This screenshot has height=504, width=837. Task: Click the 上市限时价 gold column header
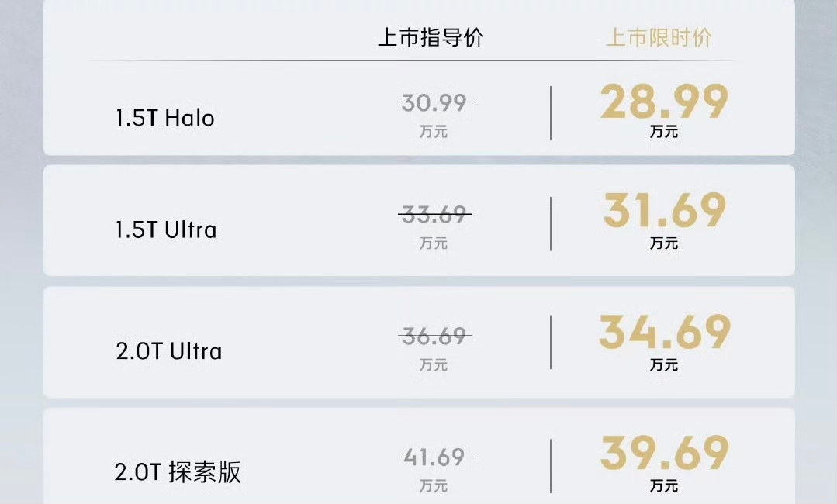pyautogui.click(x=659, y=38)
